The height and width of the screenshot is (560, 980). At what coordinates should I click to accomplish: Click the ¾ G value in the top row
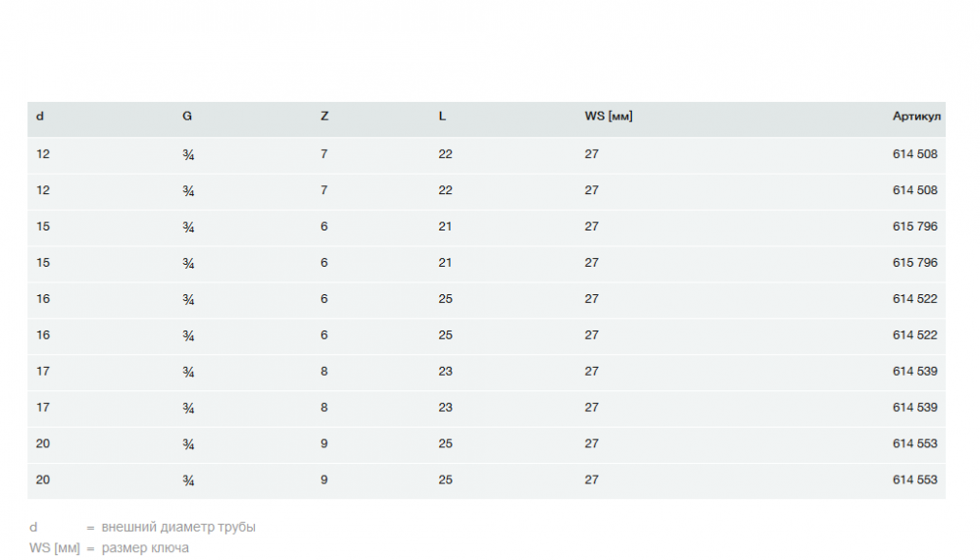(188, 155)
